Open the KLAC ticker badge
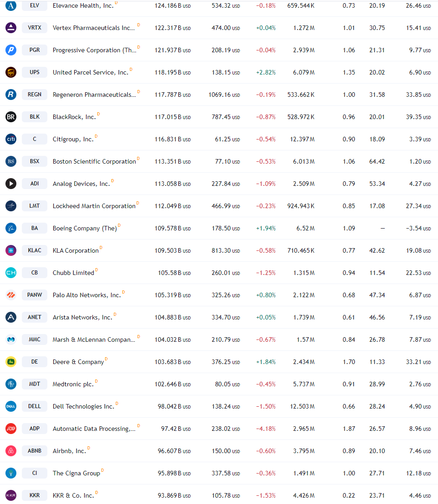This screenshot has width=438, height=504. [35, 250]
